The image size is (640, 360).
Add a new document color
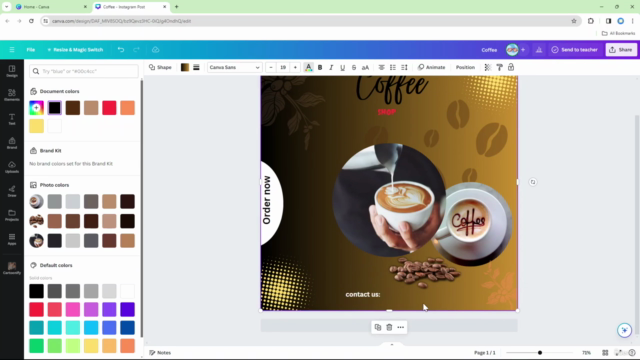point(36,108)
